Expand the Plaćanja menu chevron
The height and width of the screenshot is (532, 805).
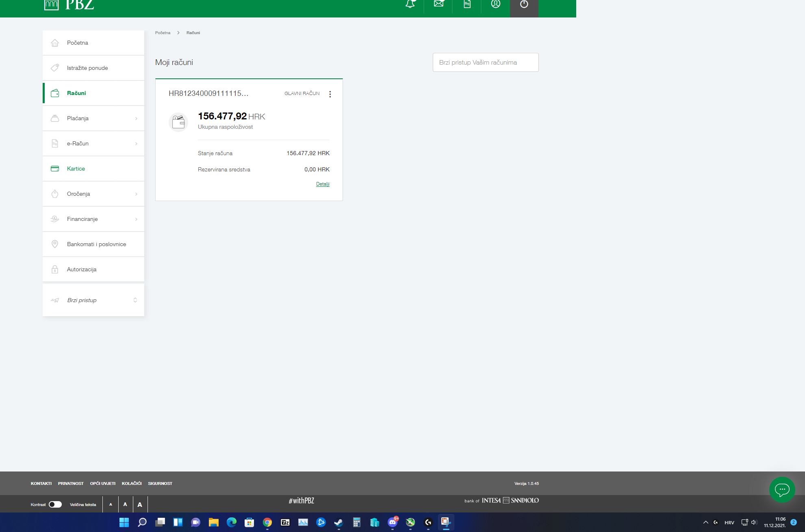coord(136,119)
